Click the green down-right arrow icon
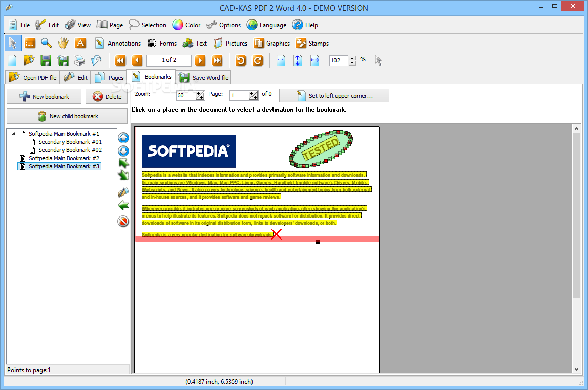588x390 pixels. pos(123,175)
